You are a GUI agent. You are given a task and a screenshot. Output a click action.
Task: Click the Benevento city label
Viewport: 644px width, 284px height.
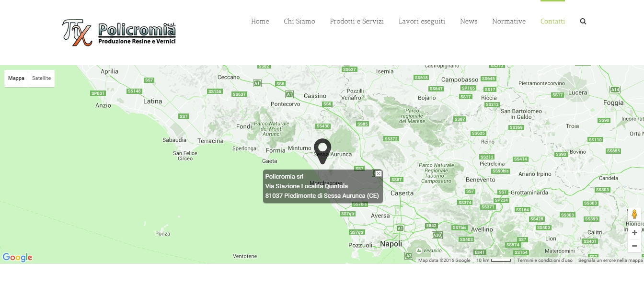[x=481, y=180]
